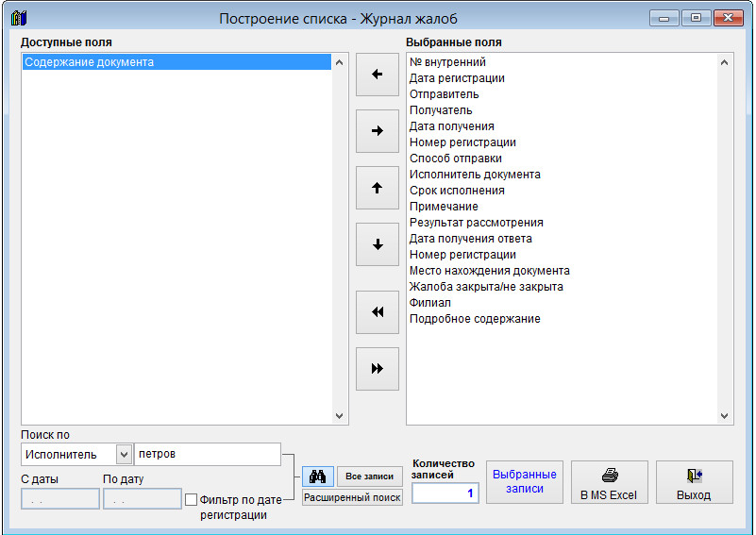756x535 pixels.
Task: Click the double left arrow move-all button
Action: (x=377, y=311)
